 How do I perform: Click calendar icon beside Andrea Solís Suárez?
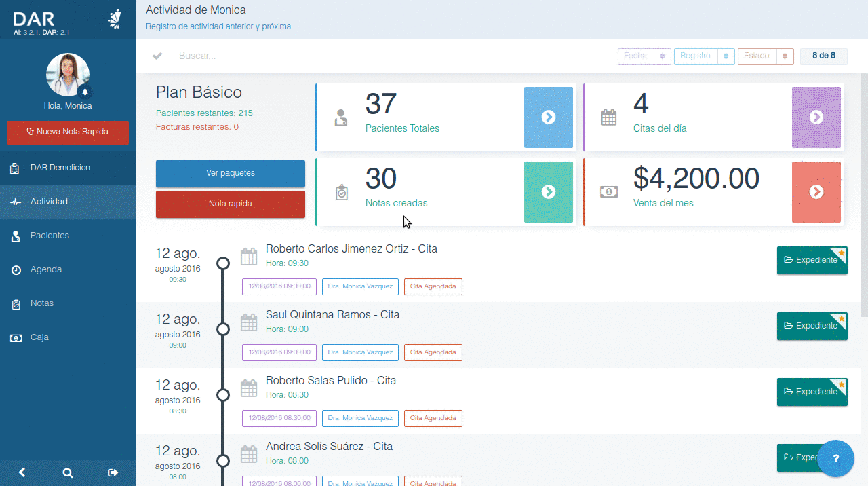pos(249,454)
